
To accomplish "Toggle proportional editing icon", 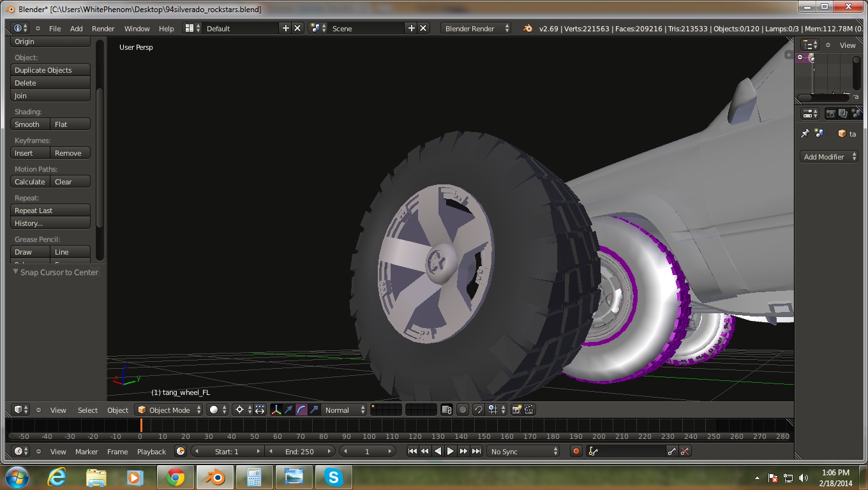I will click(x=463, y=410).
